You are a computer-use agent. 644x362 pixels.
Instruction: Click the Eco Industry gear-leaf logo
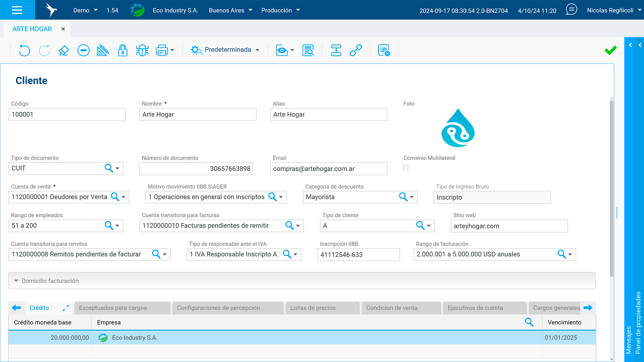pyautogui.click(x=138, y=10)
